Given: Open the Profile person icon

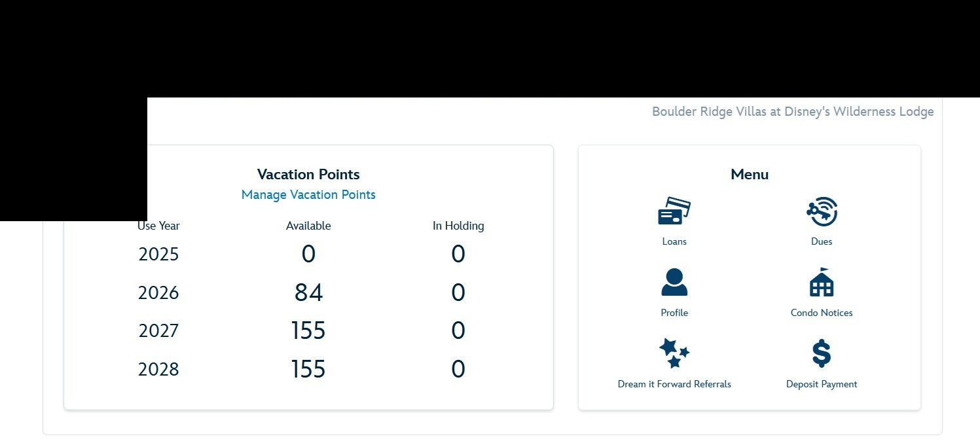Looking at the screenshot, I should (x=674, y=283).
